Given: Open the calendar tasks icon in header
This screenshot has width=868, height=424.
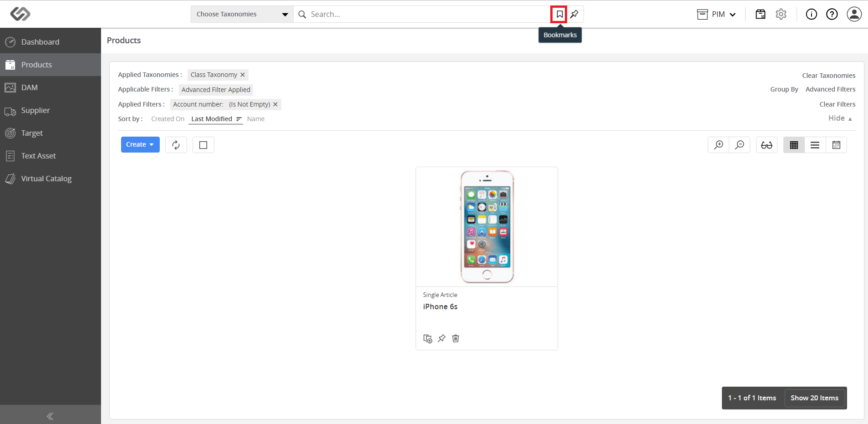Looking at the screenshot, I should (x=761, y=14).
